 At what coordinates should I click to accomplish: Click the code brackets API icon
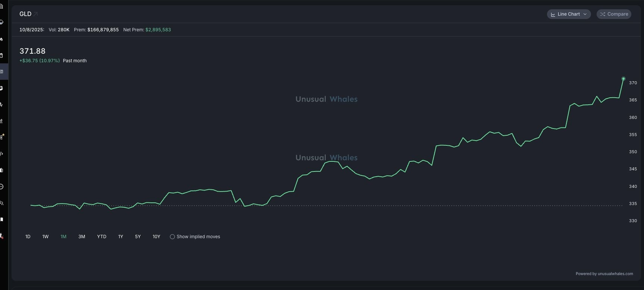tap(1, 154)
